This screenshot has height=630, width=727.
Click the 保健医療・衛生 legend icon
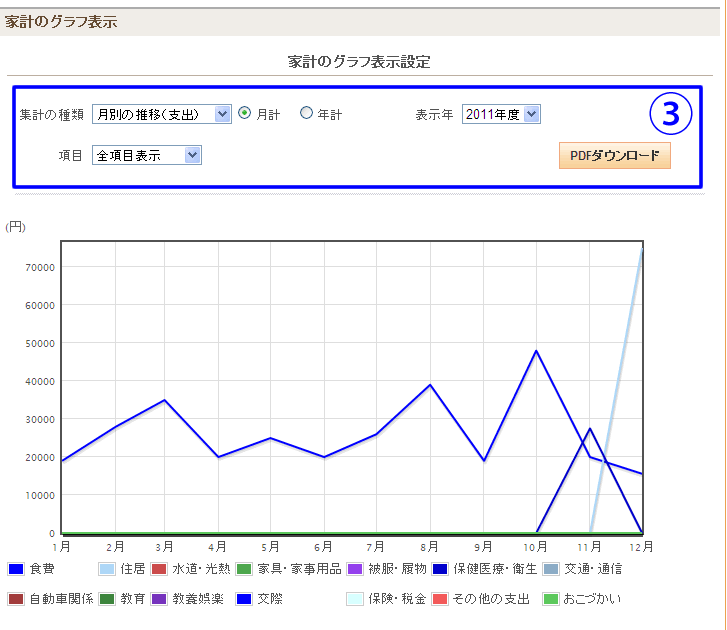click(x=441, y=569)
